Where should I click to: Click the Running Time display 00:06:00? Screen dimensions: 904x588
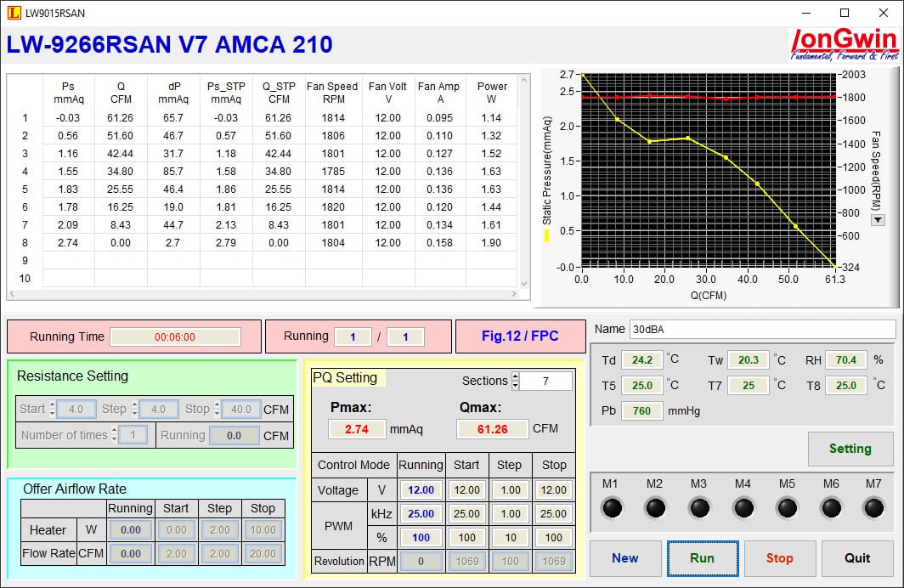(175, 336)
